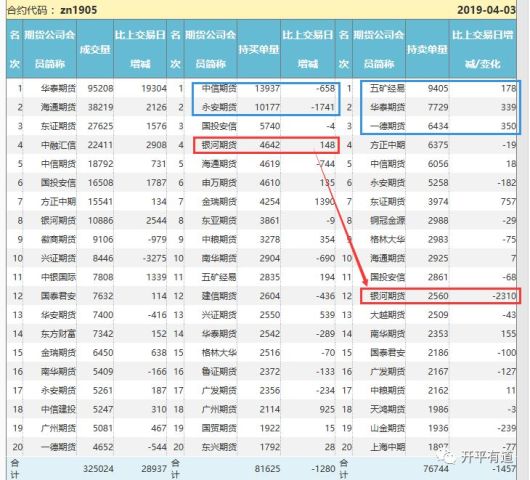Screen dimensions: 530x480
Task: Click total short change -1457
Action: tap(504, 469)
